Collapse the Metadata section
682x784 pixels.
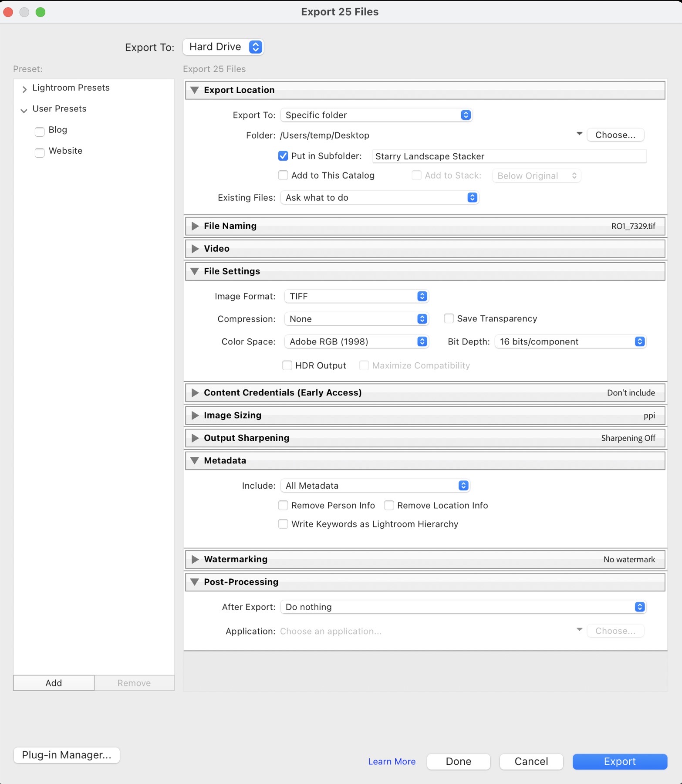tap(195, 461)
